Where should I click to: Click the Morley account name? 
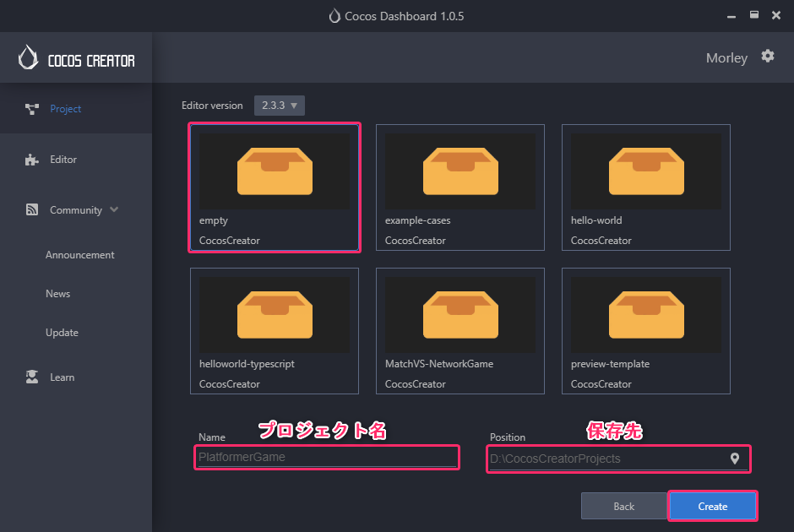[x=726, y=57]
